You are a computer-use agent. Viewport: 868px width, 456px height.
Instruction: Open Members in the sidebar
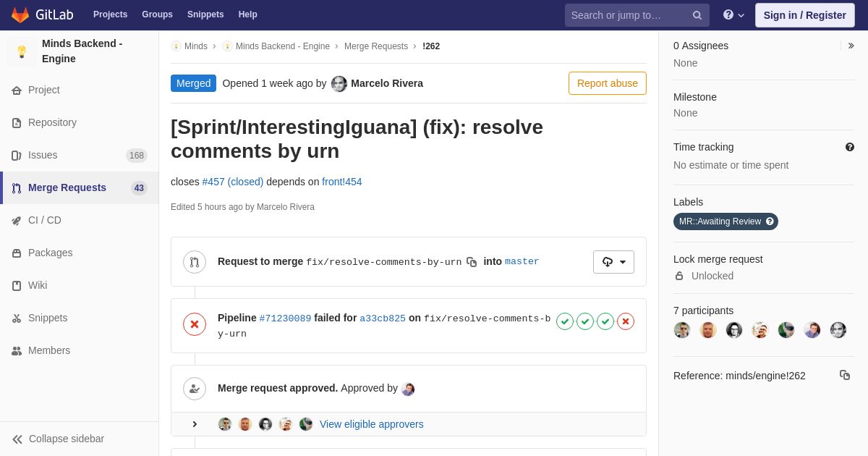(x=80, y=350)
